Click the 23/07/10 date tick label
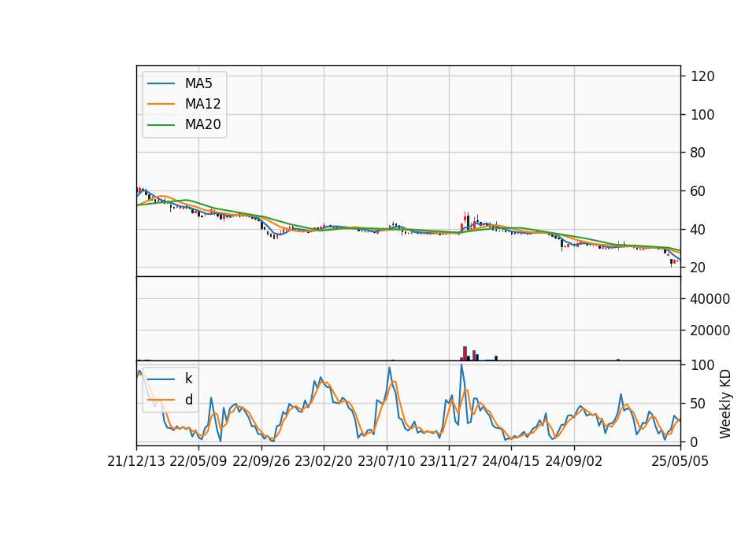Viewport: 756px width, 543px height. [x=386, y=461]
